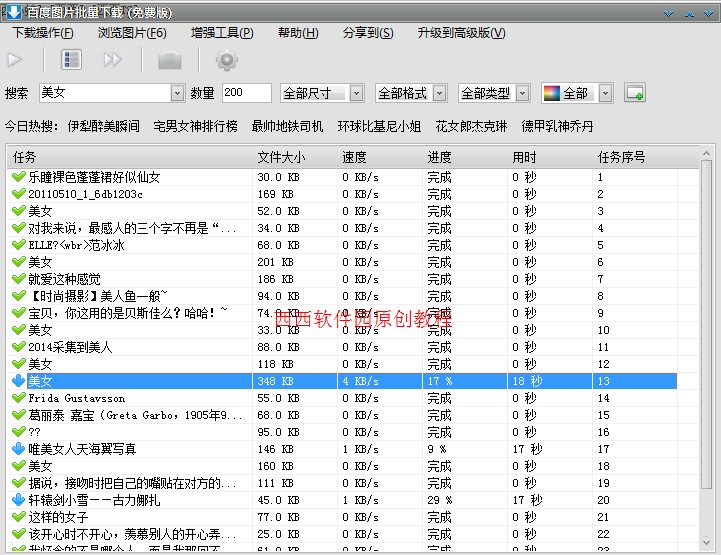
Task: Click the 数量 quantity input field
Action: click(x=246, y=93)
